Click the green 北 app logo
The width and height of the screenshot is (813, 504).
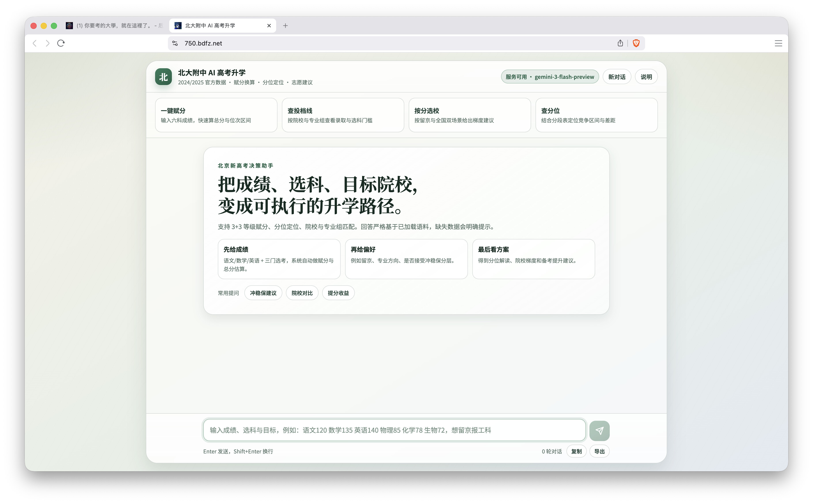coord(163,77)
